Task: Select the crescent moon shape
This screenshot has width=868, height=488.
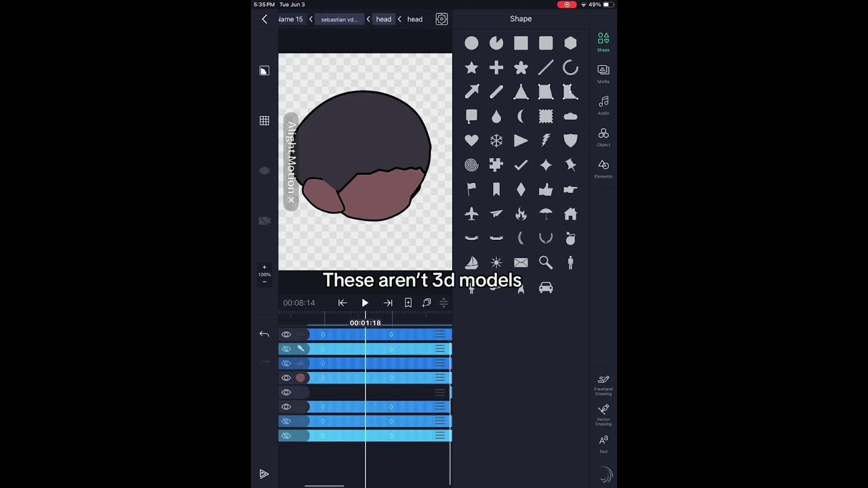Action: pos(521,117)
